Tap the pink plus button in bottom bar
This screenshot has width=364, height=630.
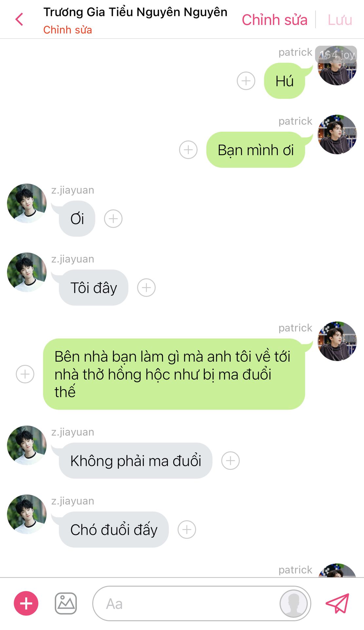pyautogui.click(x=26, y=603)
